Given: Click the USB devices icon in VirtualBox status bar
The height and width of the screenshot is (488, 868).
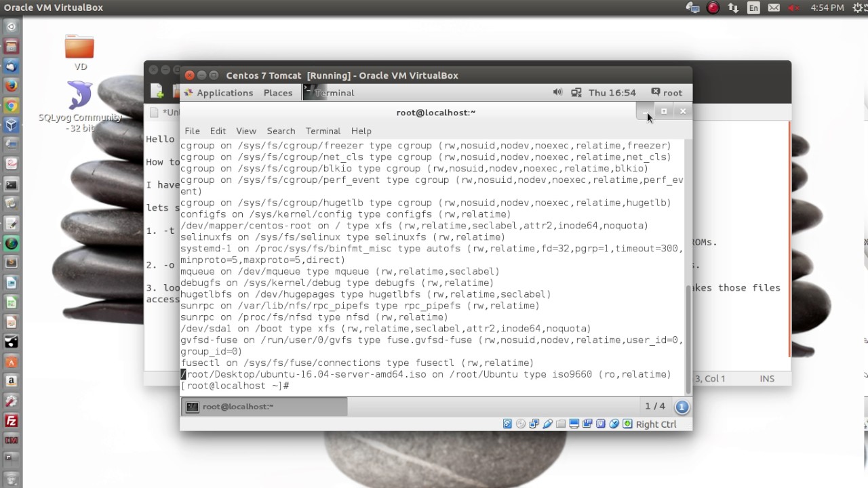Looking at the screenshot, I should click(x=547, y=424).
